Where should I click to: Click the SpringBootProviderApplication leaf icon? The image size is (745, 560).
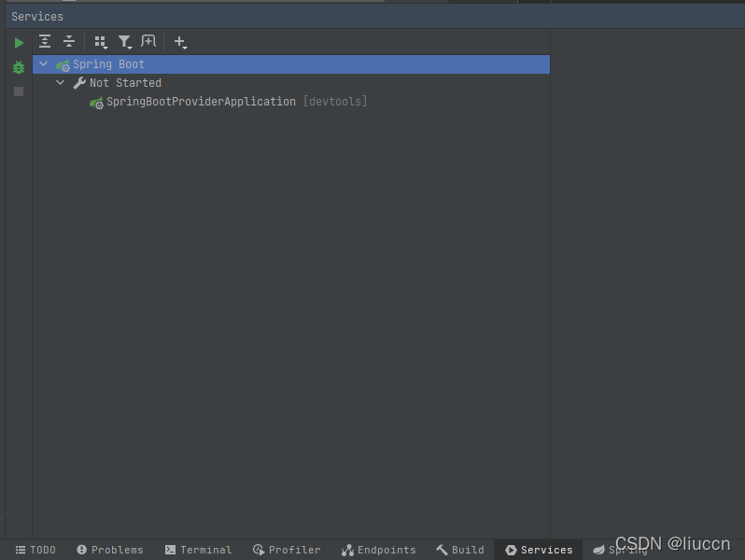[96, 103]
